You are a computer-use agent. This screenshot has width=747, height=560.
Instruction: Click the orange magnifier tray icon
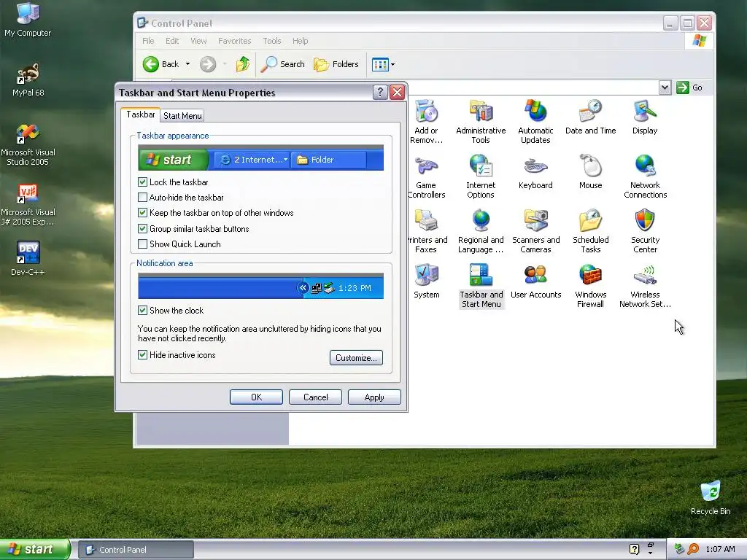click(693, 549)
